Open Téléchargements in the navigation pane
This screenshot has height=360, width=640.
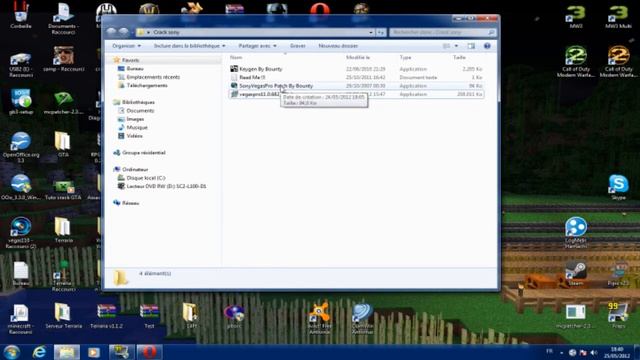(147, 86)
